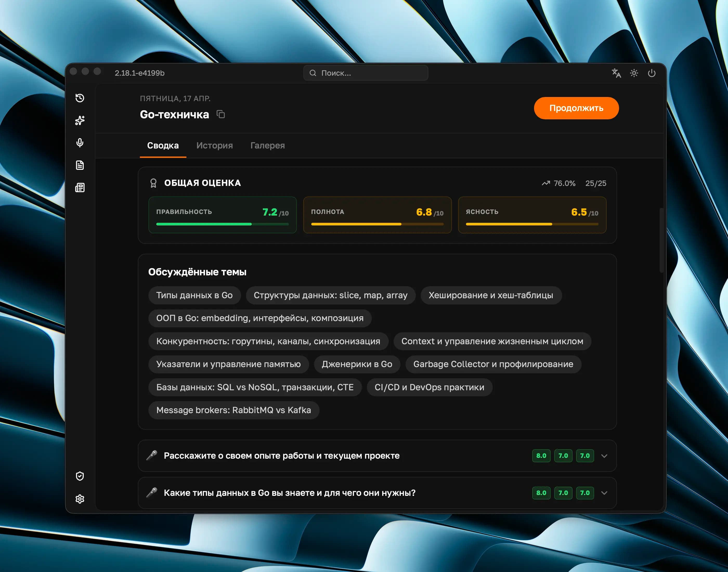Switch to the Галерея tab

point(268,145)
